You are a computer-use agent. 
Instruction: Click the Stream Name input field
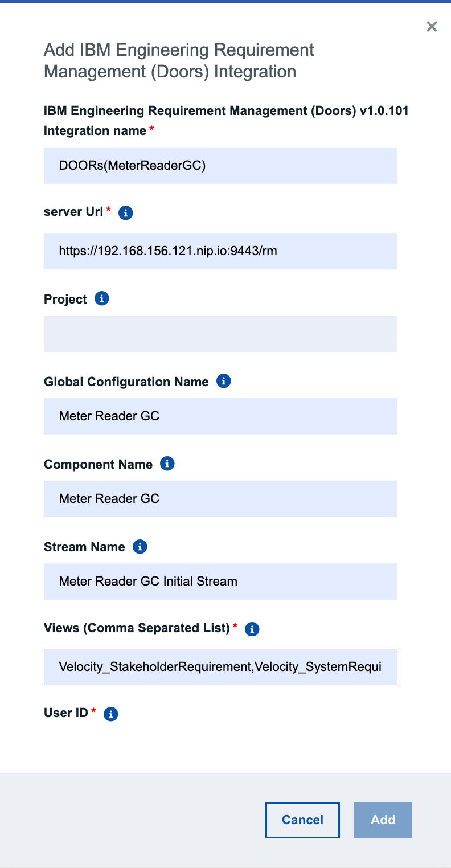(220, 582)
